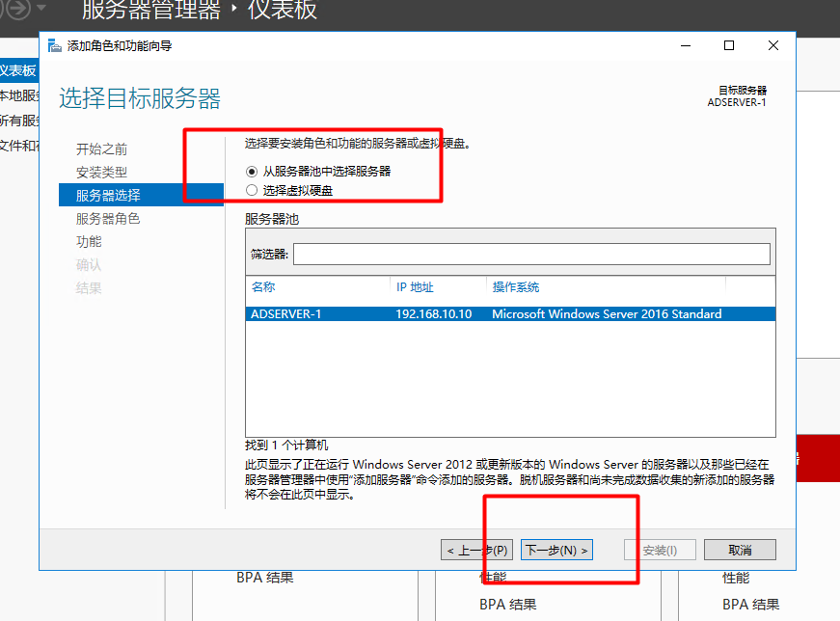Click the 192.168.10.10 IP address cell
This screenshot has width=840, height=621.
433,314
